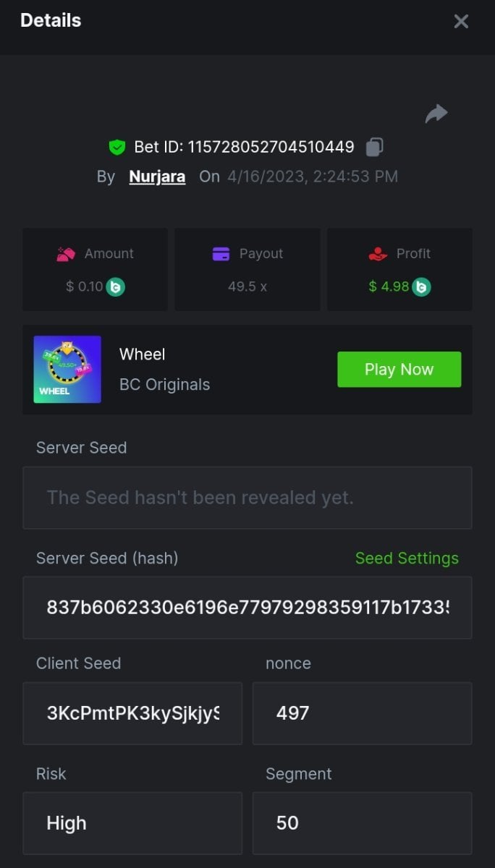This screenshot has width=495, height=868.
Task: Open the Nurjara user profile link
Action: click(x=157, y=176)
